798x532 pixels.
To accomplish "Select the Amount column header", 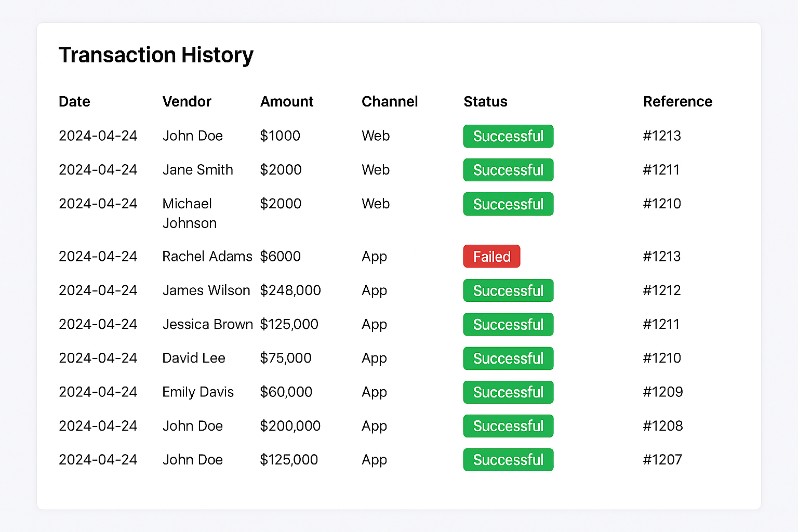I will 287,102.
